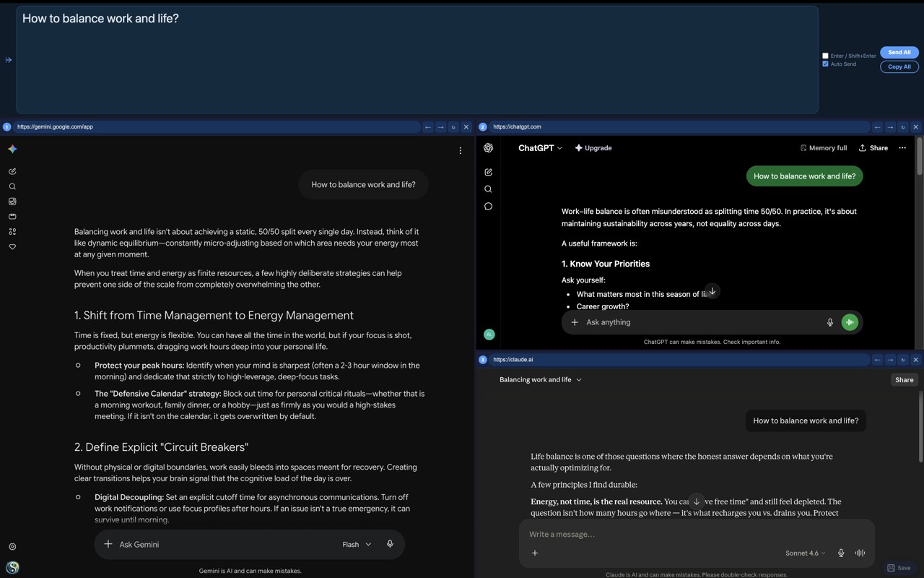
Task: Click the chatgpt.com URL bar
Action: (x=679, y=127)
